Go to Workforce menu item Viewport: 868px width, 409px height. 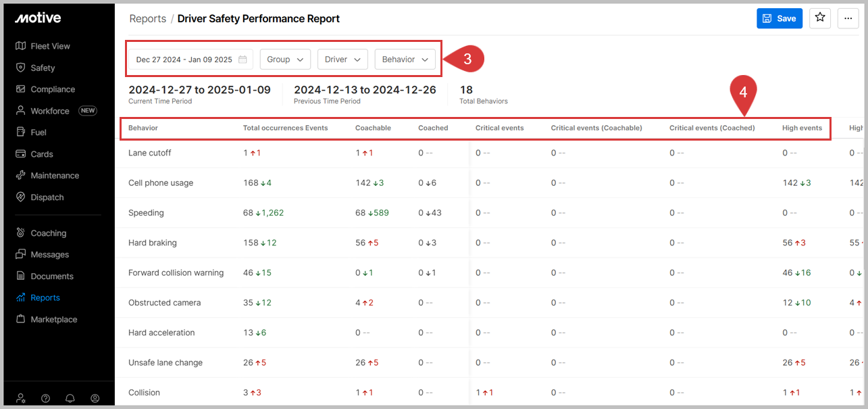(50, 111)
